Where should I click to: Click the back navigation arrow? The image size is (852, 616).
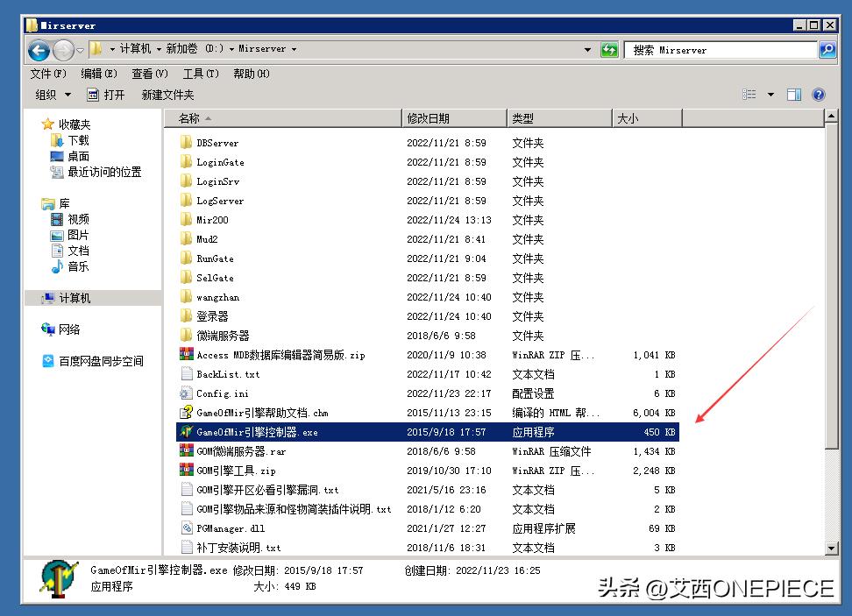(38, 50)
